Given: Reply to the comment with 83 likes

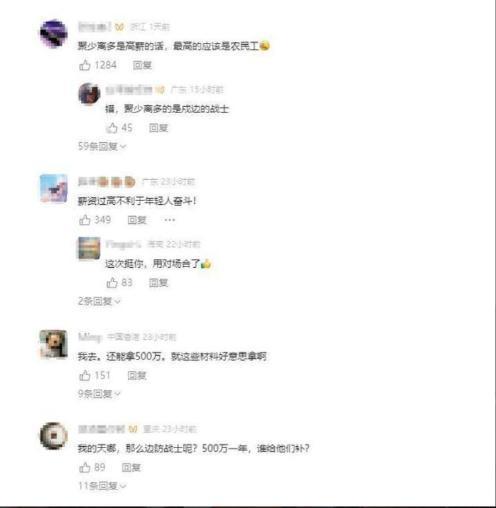Looking at the screenshot, I should pyautogui.click(x=158, y=283).
